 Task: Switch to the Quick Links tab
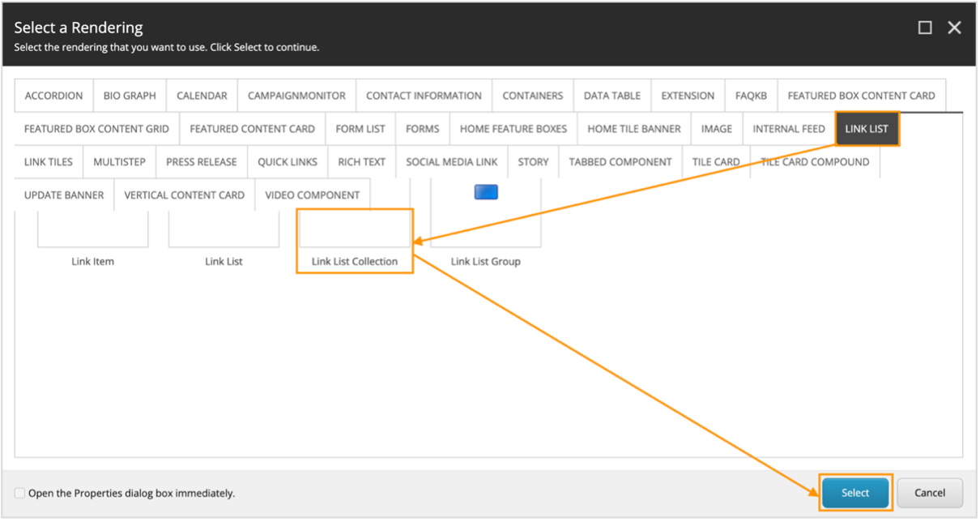(x=288, y=162)
